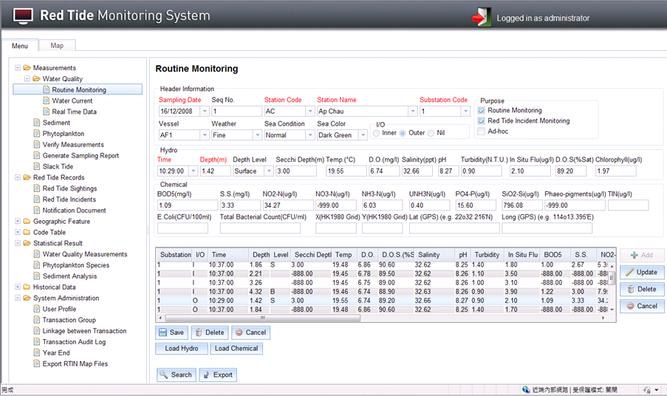Click Delete button beside the grid

point(642,289)
